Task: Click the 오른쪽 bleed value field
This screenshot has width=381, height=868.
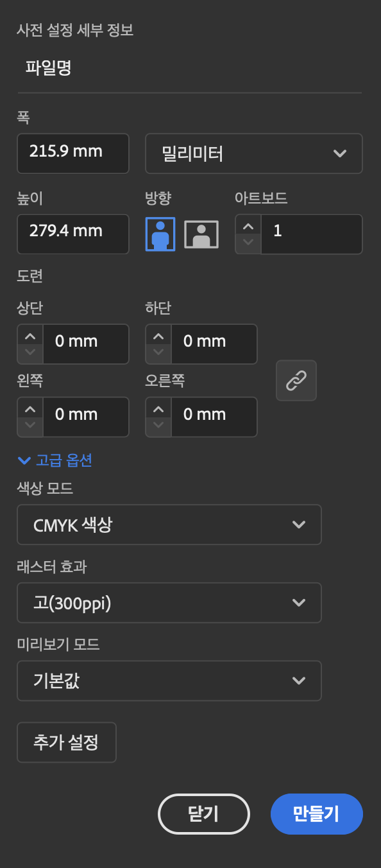Action: click(214, 417)
